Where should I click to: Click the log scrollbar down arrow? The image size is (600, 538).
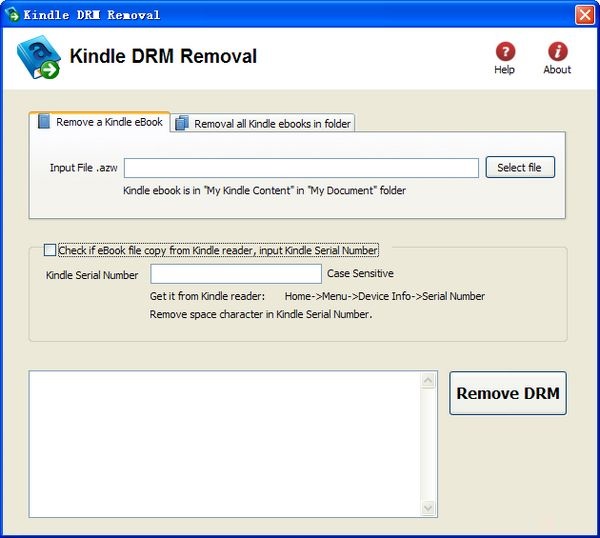pos(428,508)
